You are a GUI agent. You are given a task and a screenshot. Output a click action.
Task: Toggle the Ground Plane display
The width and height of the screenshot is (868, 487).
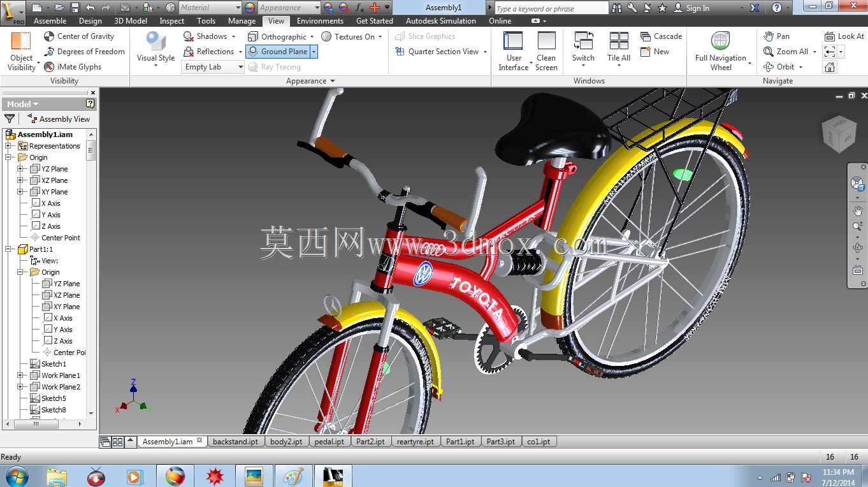278,52
